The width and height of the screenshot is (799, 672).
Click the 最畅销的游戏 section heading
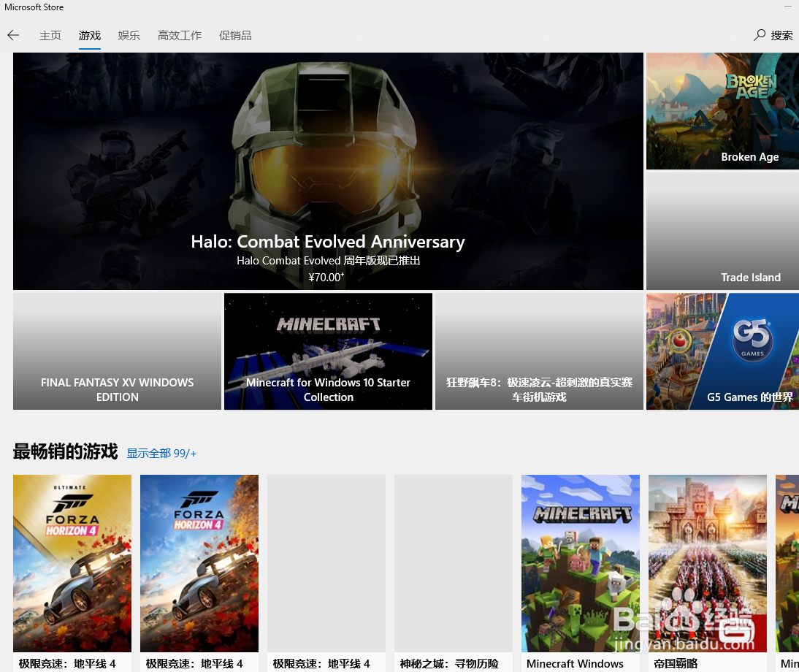(65, 452)
